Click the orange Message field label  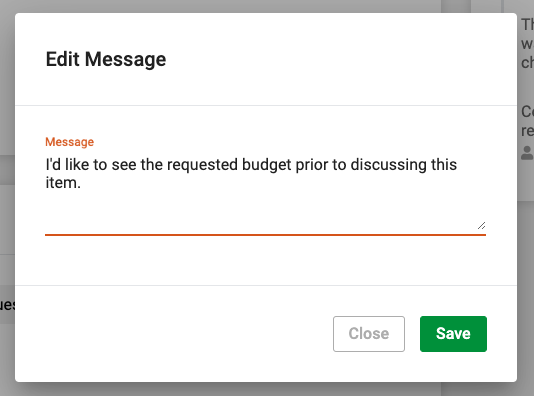(x=69, y=142)
